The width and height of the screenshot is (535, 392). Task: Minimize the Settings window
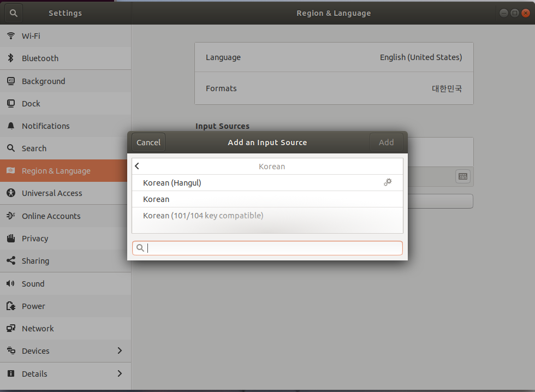503,13
